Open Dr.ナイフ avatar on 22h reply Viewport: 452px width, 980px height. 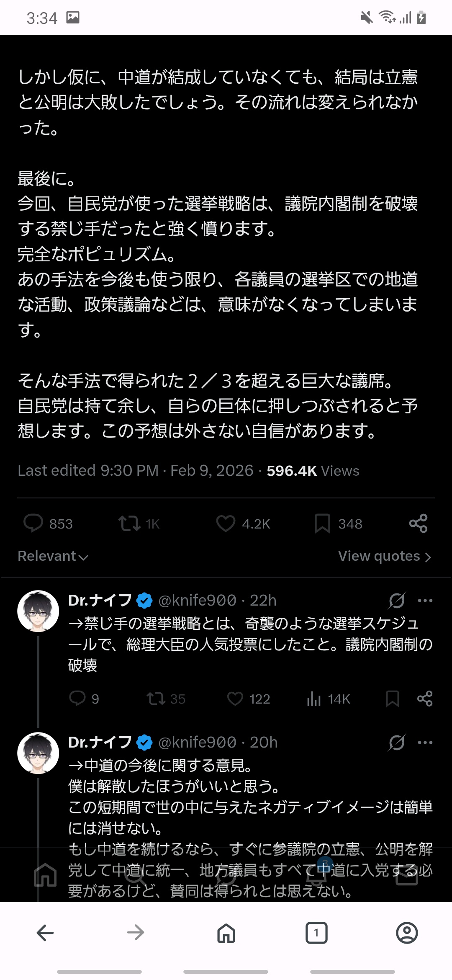coord(38,611)
